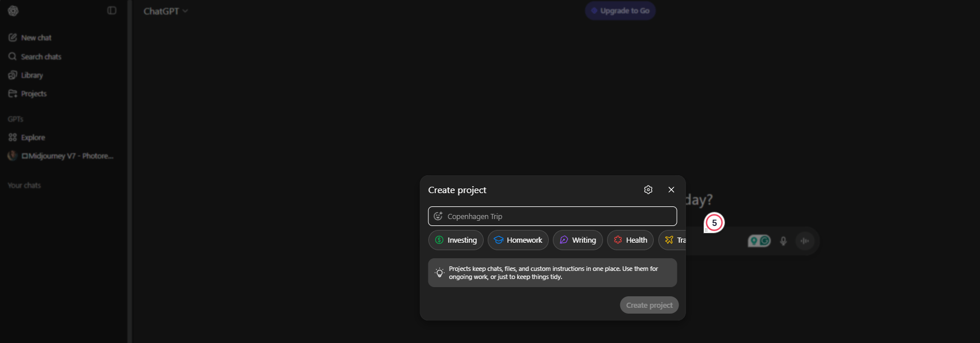The width and height of the screenshot is (980, 343).
Task: Close the Create project dialog
Action: 671,190
